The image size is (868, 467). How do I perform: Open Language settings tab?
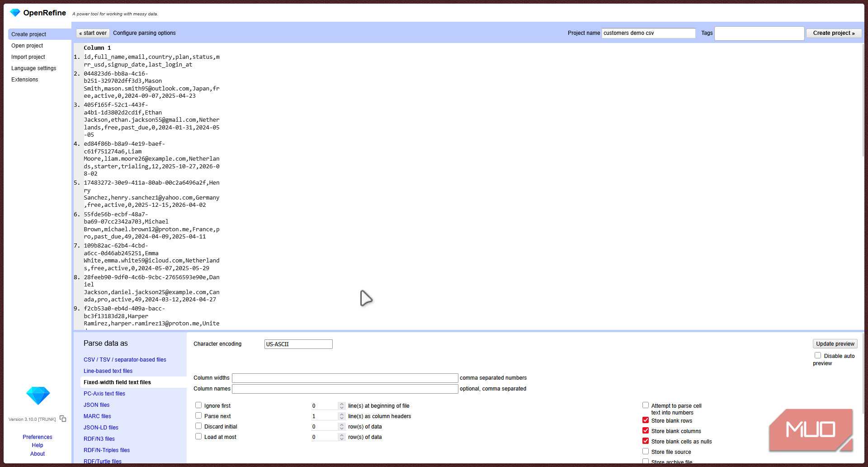(x=33, y=68)
